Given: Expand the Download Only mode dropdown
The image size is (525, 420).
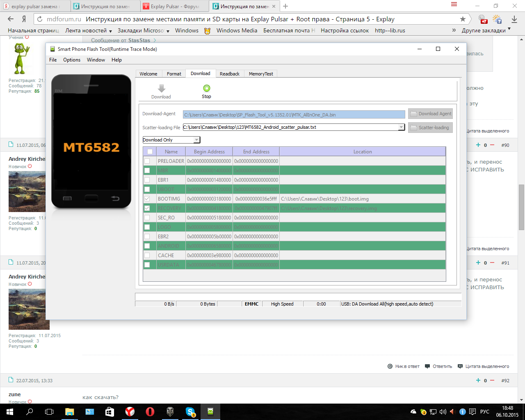Looking at the screenshot, I should [196, 140].
